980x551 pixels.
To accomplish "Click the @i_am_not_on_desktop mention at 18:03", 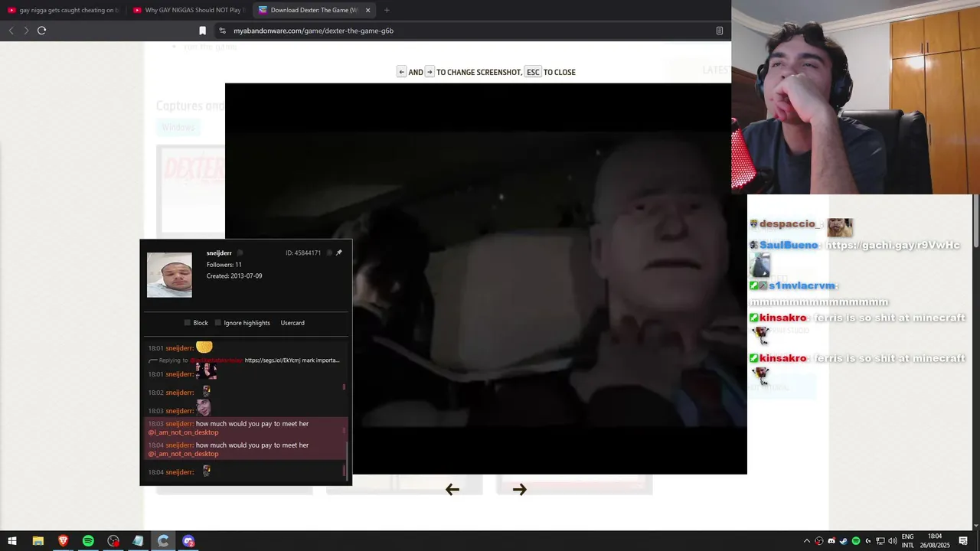I will 183,432.
